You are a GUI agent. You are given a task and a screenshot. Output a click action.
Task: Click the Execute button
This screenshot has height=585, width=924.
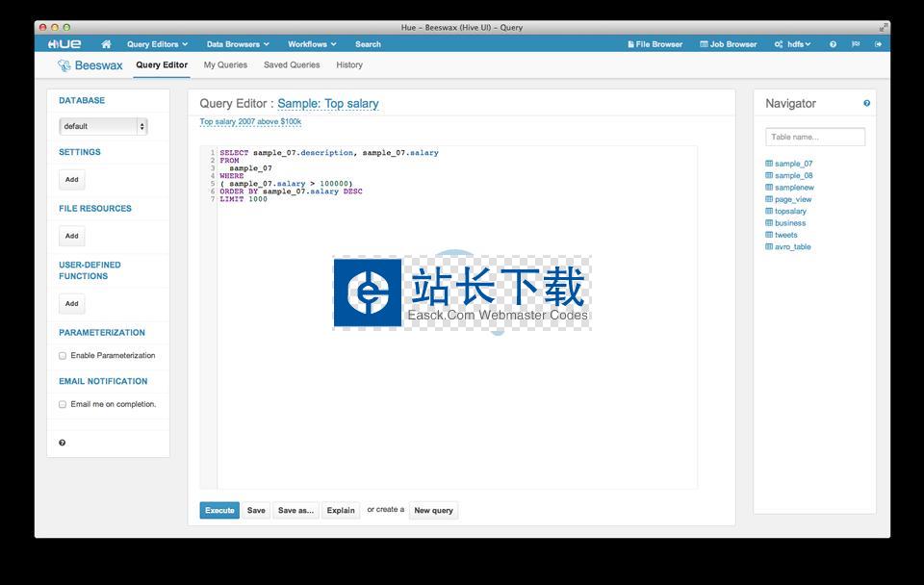(219, 510)
